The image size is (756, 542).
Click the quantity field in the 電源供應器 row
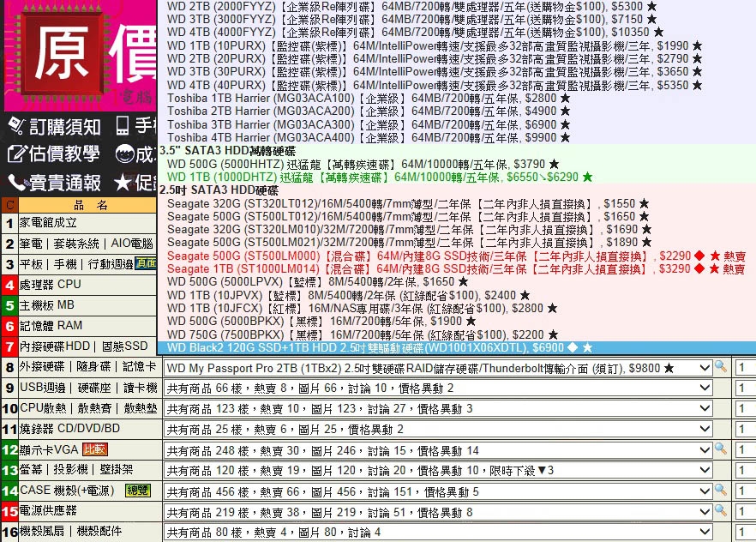click(x=746, y=512)
